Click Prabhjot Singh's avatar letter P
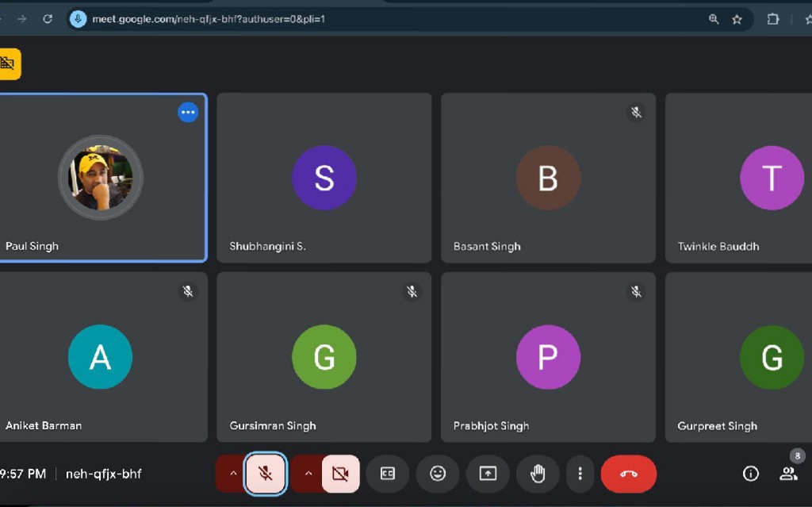 point(548,357)
